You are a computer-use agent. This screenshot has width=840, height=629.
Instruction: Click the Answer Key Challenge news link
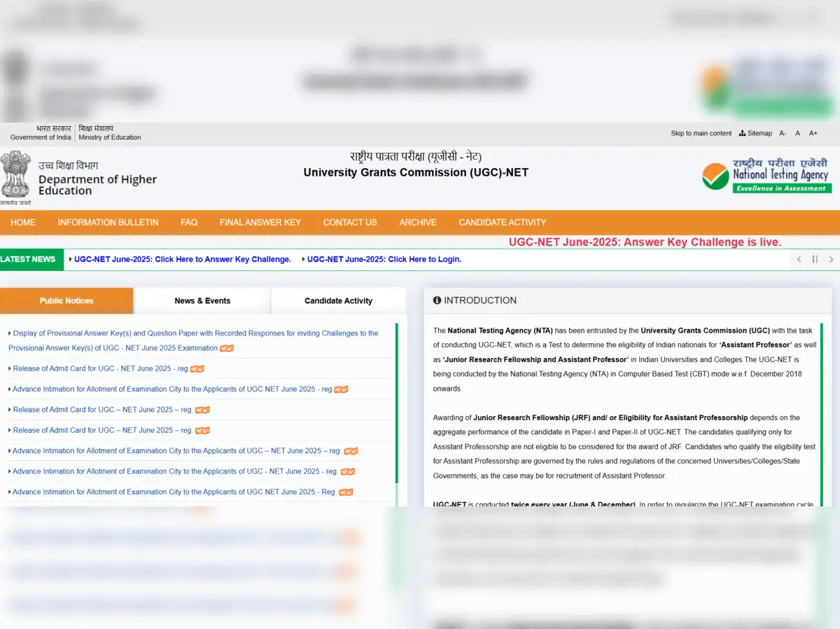182,259
